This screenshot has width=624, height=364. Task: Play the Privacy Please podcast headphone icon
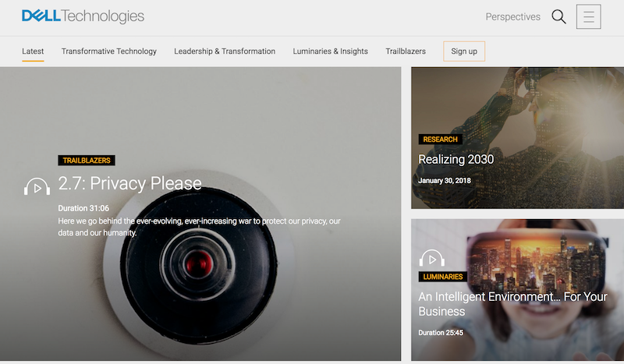click(x=37, y=186)
